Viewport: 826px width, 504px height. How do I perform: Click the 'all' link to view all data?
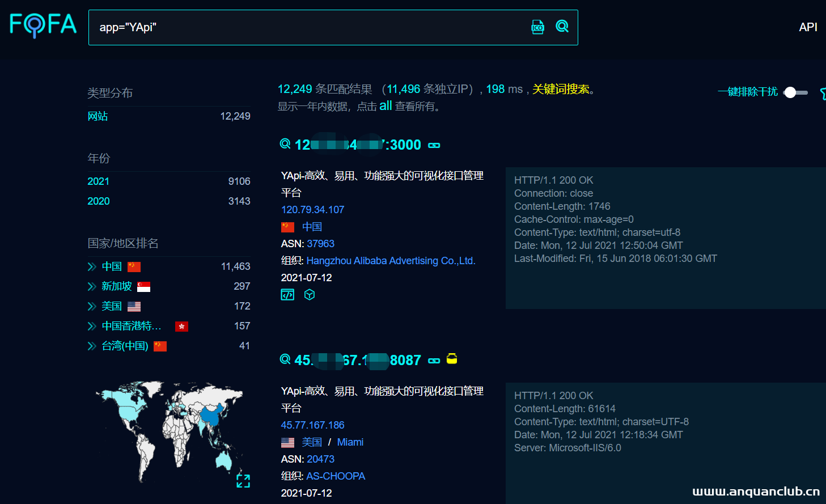point(386,106)
